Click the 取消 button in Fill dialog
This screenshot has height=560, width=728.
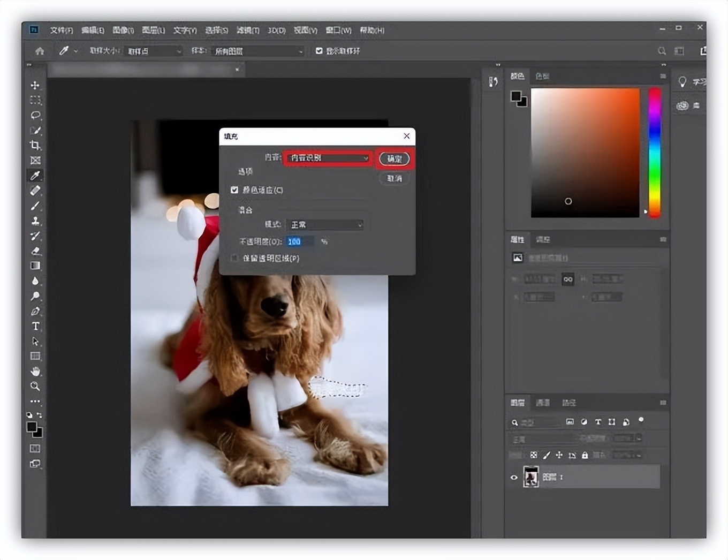[x=395, y=178]
